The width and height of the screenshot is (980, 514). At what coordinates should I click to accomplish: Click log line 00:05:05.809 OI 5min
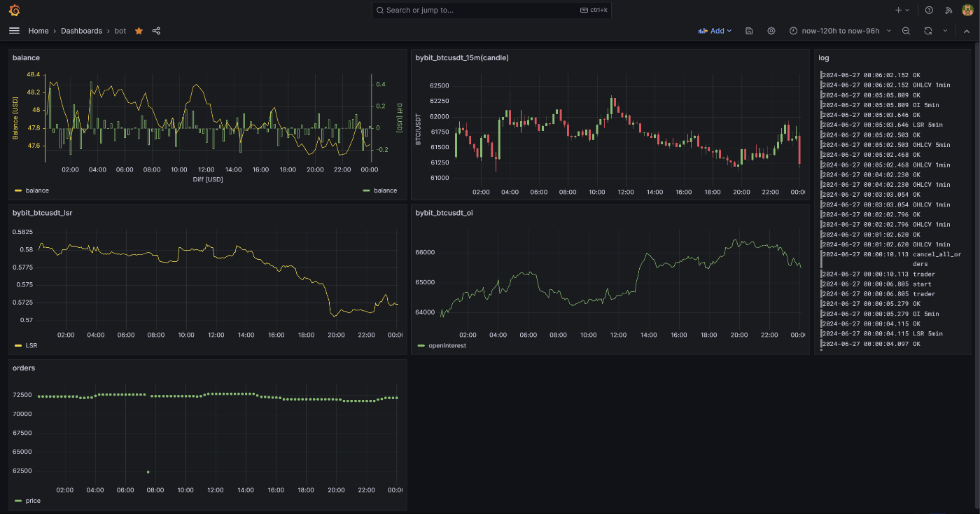pyautogui.click(x=880, y=105)
